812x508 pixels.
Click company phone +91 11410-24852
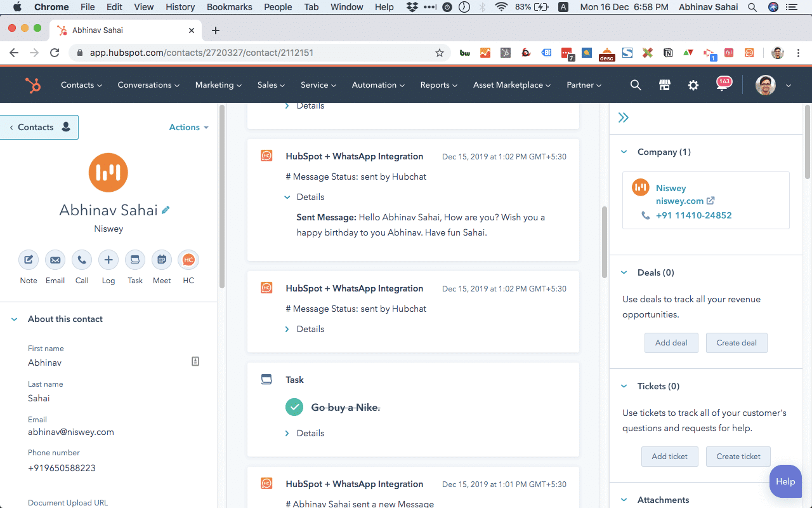(x=694, y=215)
